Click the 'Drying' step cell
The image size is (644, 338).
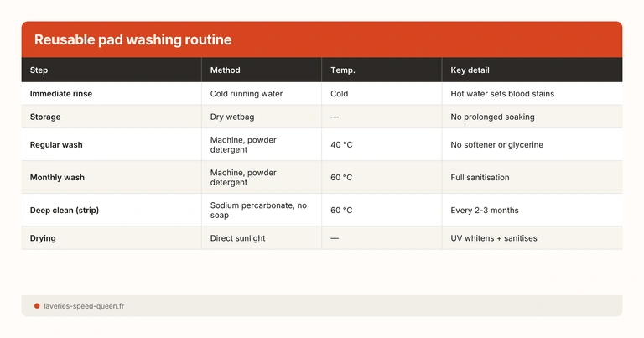click(44, 238)
